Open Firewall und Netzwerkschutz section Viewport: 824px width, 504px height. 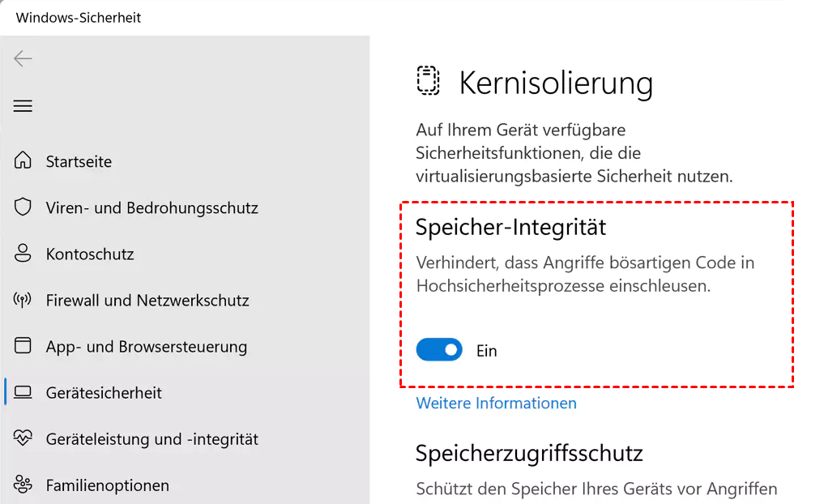[147, 300]
